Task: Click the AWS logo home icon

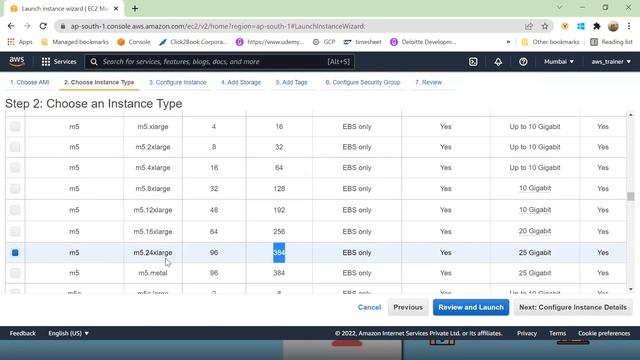Action: tap(17, 62)
